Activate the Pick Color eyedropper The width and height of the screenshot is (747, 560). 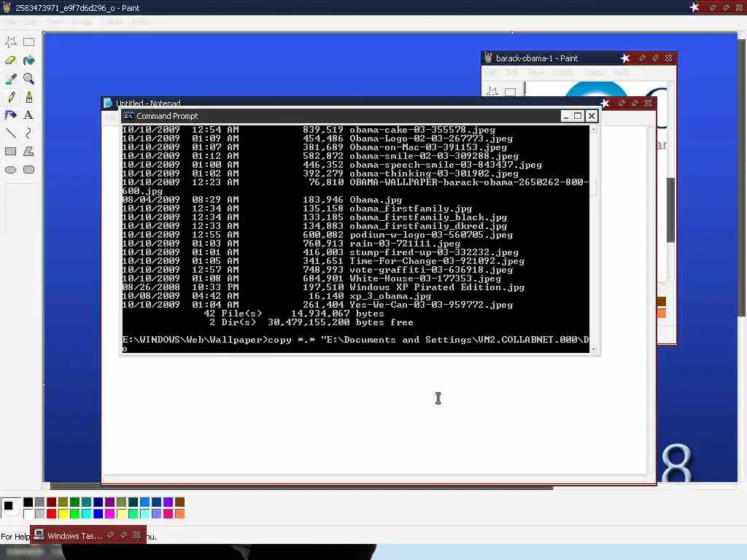click(10, 79)
